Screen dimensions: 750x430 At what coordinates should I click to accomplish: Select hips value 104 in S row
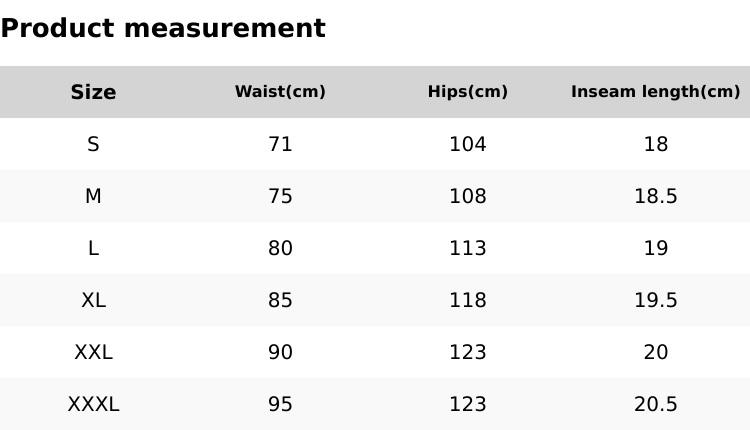(467, 144)
